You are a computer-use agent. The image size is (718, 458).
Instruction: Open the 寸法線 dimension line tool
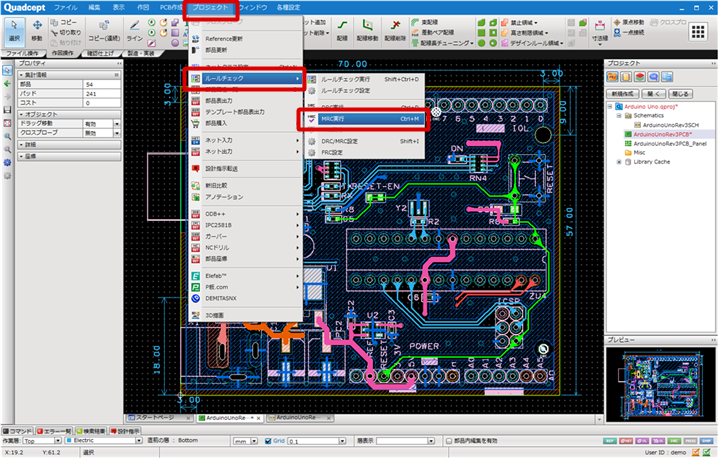pyautogui.click(x=599, y=31)
